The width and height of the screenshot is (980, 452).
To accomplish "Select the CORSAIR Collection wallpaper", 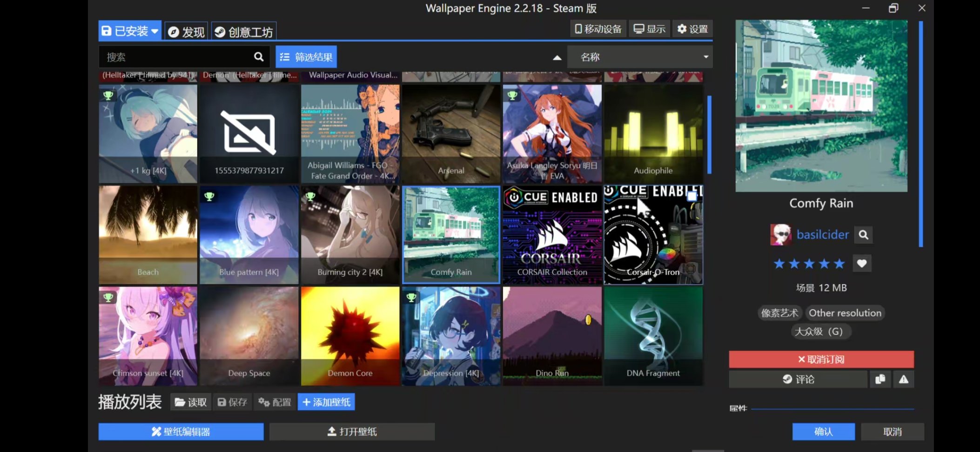I will point(552,235).
